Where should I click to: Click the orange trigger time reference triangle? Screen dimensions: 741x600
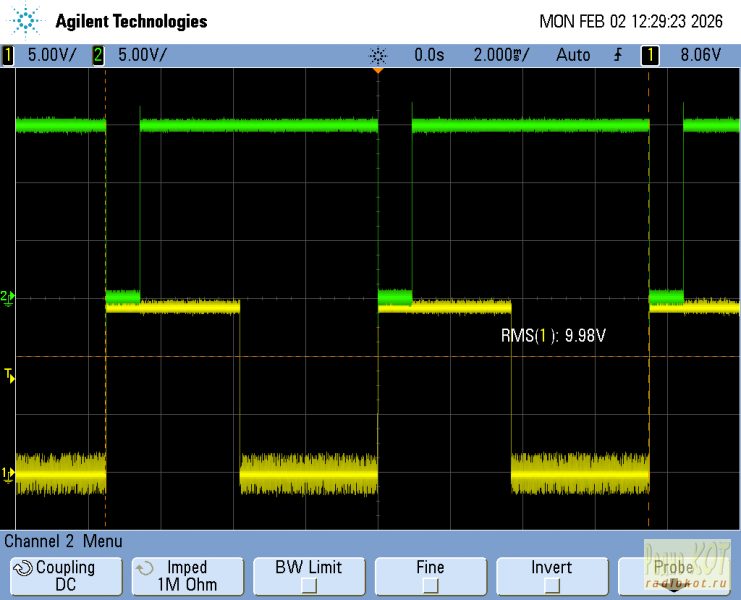[378, 70]
